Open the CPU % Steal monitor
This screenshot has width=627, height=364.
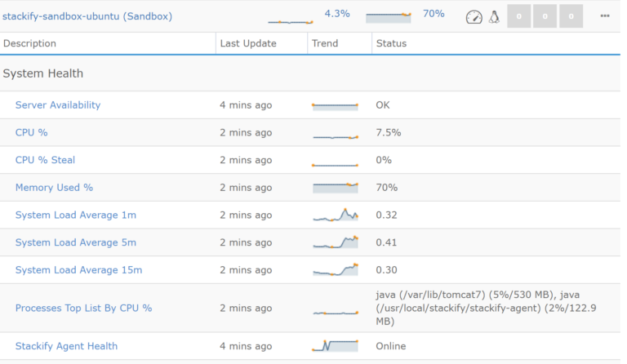45,160
